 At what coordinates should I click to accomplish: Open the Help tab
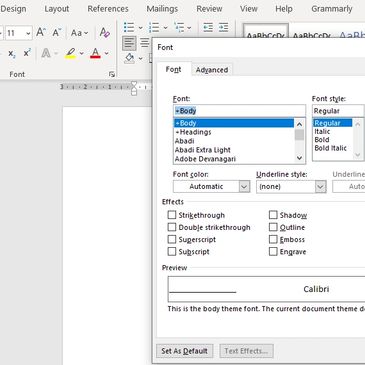(284, 9)
